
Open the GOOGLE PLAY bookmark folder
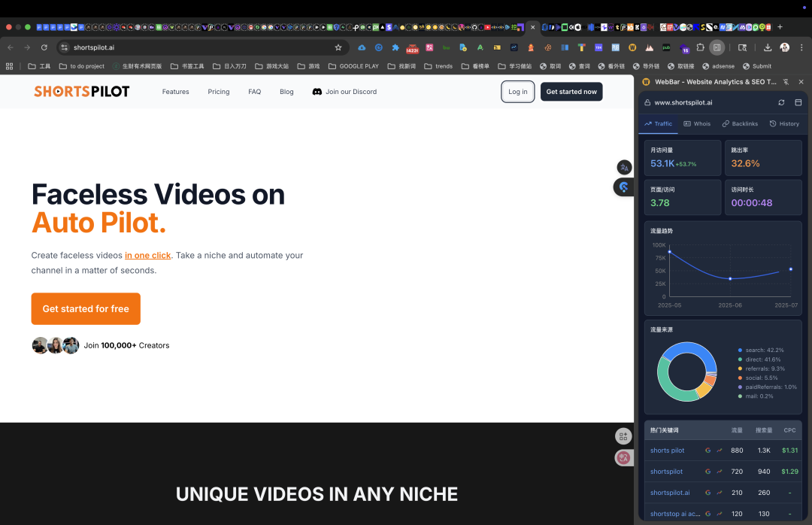[x=353, y=66]
